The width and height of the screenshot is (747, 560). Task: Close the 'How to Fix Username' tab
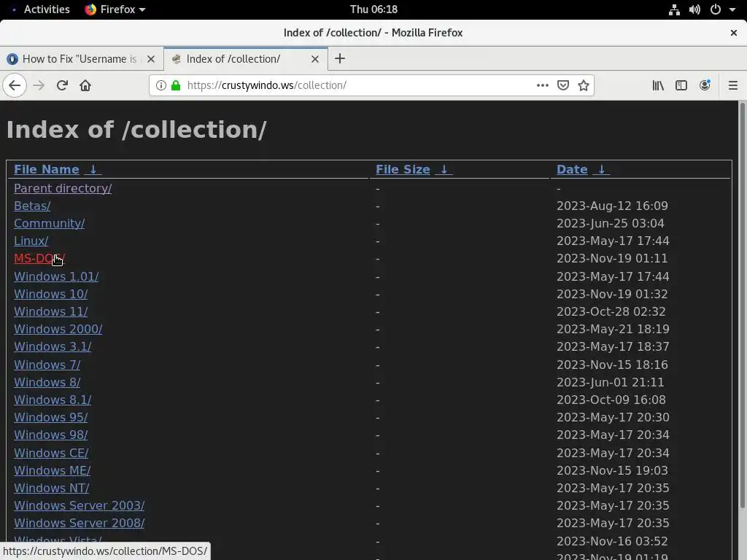tap(151, 59)
